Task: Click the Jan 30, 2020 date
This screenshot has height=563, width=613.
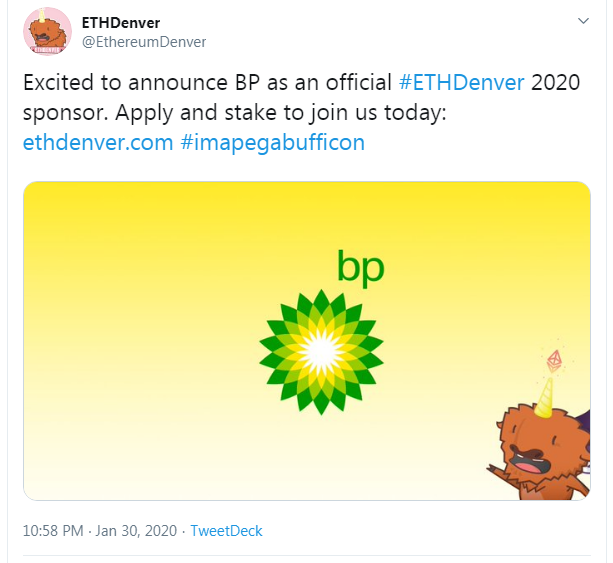Action: (137, 530)
